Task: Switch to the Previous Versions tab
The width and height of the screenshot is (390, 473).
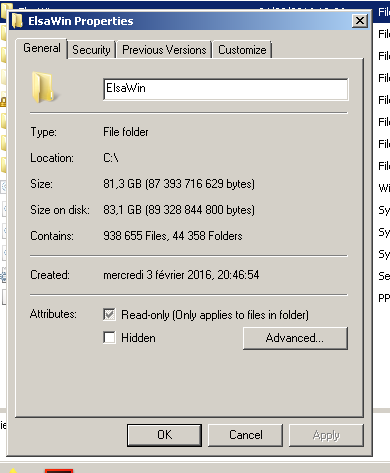Action: (x=164, y=50)
